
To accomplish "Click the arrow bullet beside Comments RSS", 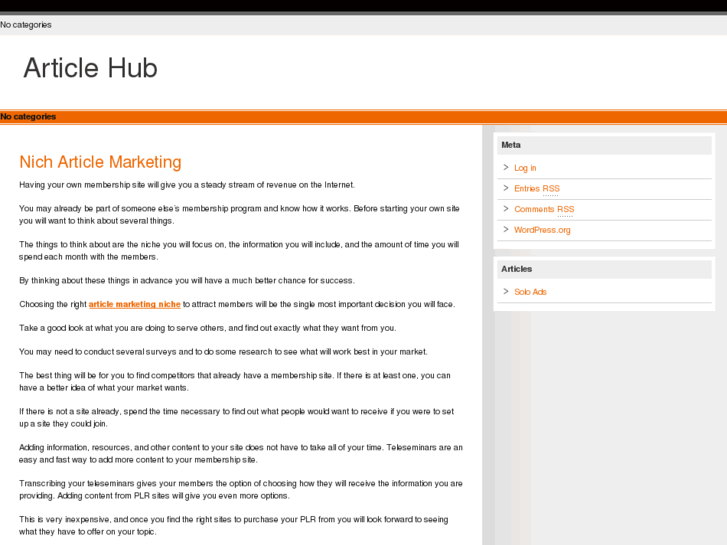I will 506,209.
